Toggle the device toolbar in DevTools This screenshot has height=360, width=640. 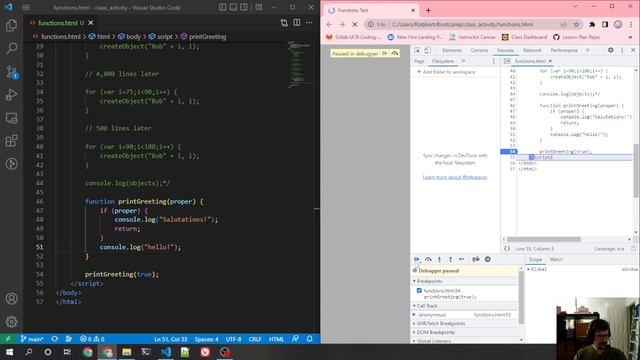(427, 50)
